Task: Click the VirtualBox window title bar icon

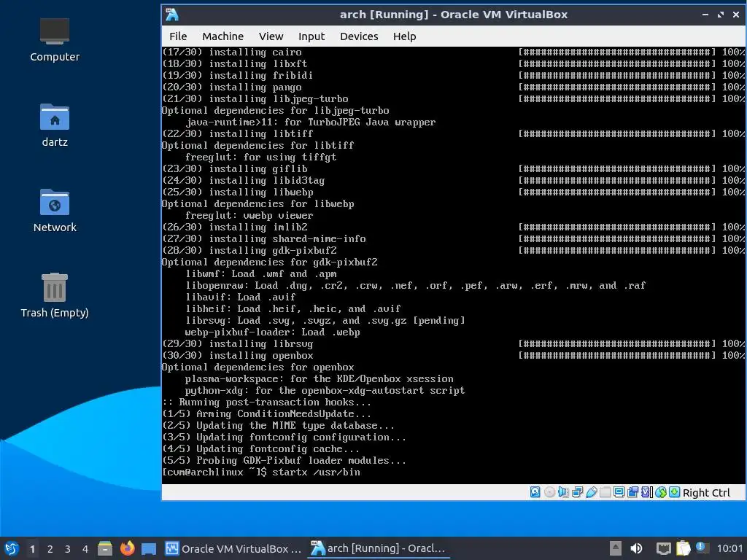Action: point(172,15)
